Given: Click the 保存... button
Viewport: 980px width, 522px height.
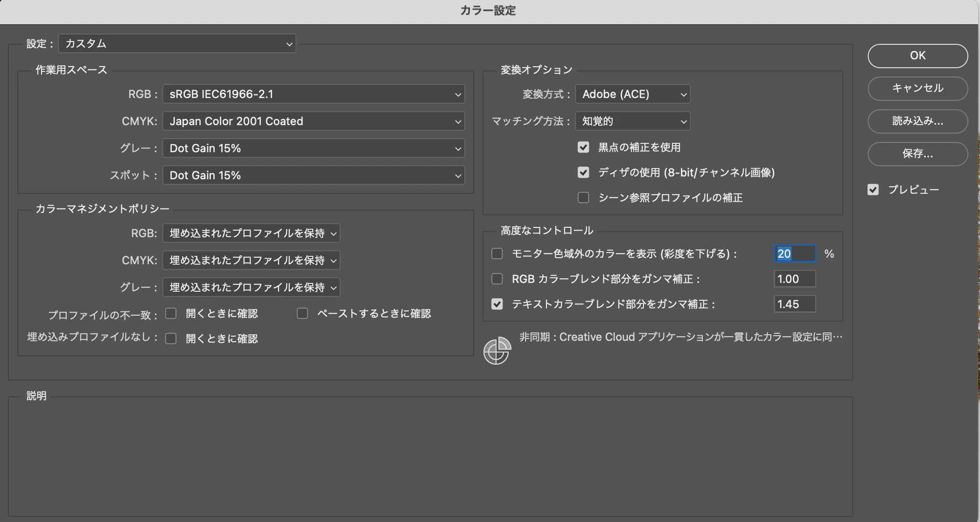Looking at the screenshot, I should [x=917, y=154].
